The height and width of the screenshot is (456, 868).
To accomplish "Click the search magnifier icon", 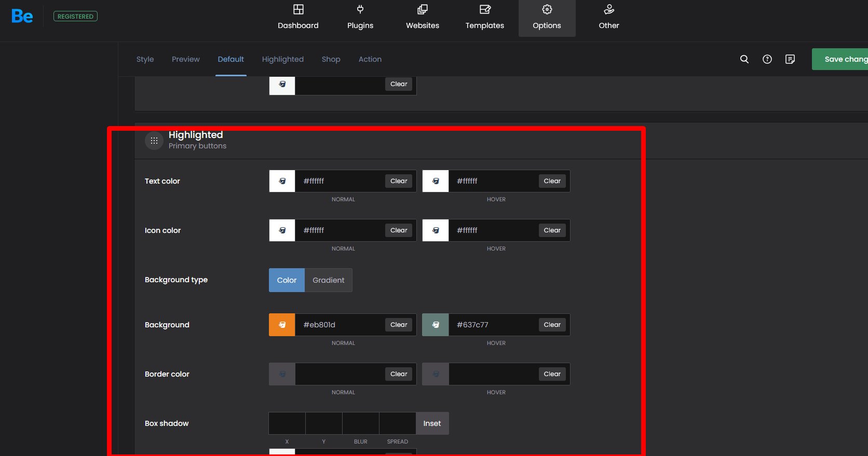I will [x=744, y=59].
